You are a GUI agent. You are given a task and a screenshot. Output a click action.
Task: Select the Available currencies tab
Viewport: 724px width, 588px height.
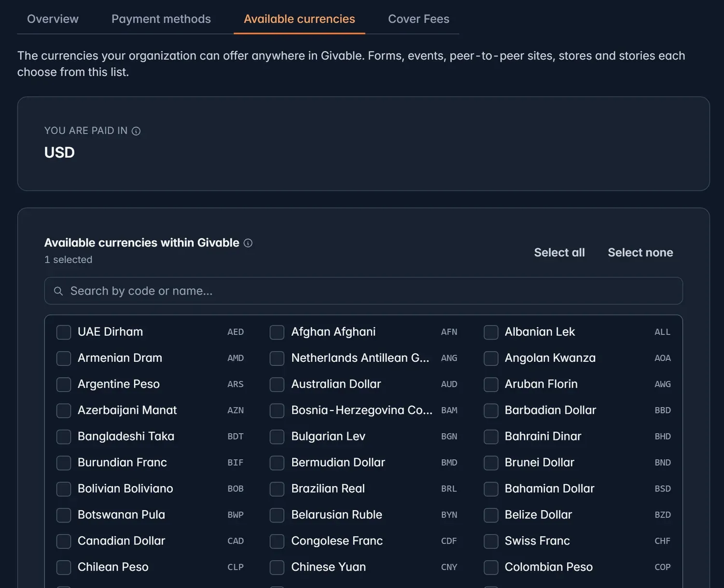pos(299,19)
